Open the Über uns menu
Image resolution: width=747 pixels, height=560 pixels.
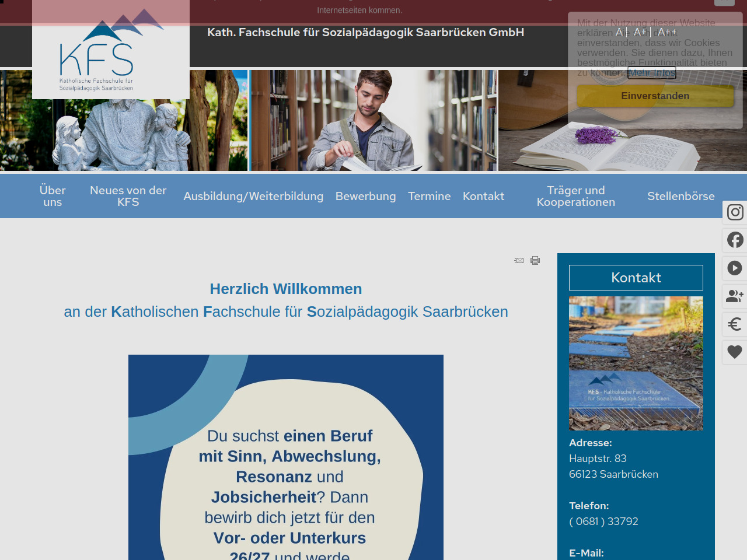pyautogui.click(x=53, y=196)
